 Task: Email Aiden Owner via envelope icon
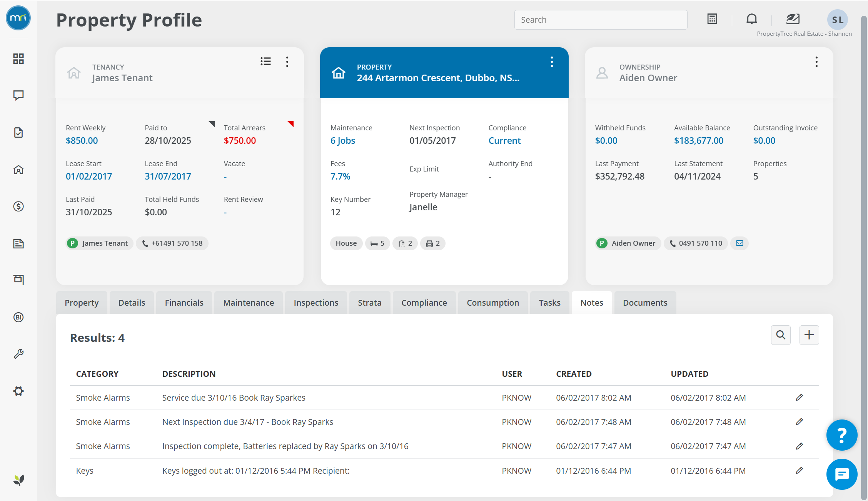[x=739, y=243]
